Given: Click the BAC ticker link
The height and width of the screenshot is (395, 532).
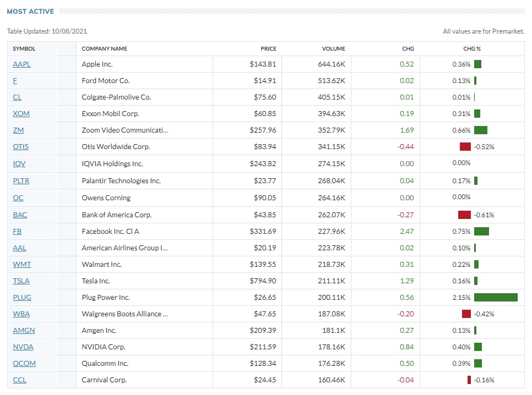Looking at the screenshot, I should tap(20, 215).
